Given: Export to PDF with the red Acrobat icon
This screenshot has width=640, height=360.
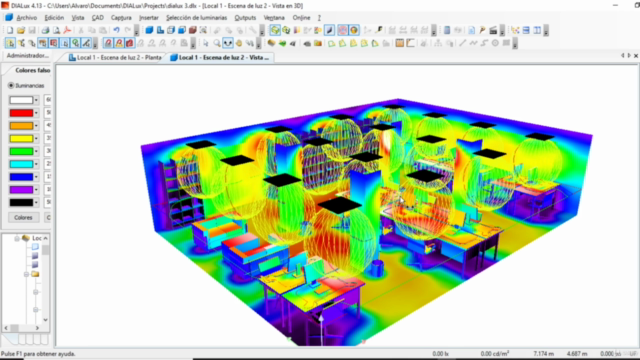Looking at the screenshot, I should [x=67, y=30].
